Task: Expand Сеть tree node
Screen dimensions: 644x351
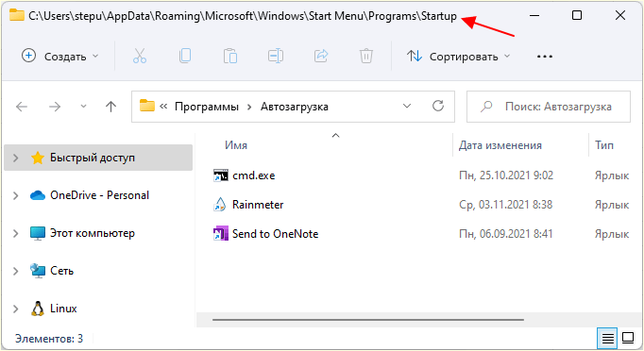Action: tap(16, 271)
